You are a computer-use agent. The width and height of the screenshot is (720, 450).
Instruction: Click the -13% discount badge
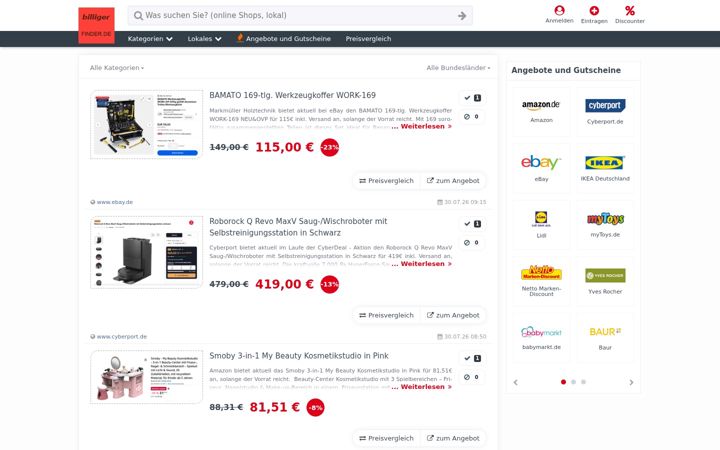tap(329, 284)
